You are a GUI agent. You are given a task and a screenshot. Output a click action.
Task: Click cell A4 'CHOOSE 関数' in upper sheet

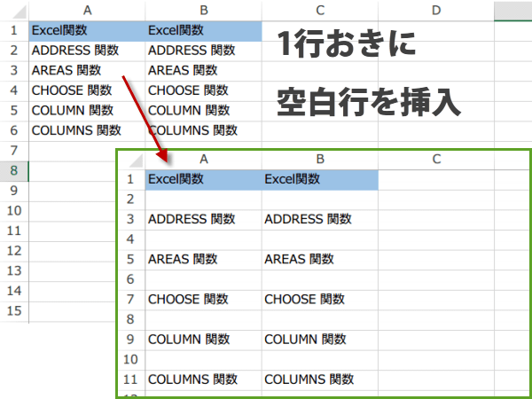87,91
